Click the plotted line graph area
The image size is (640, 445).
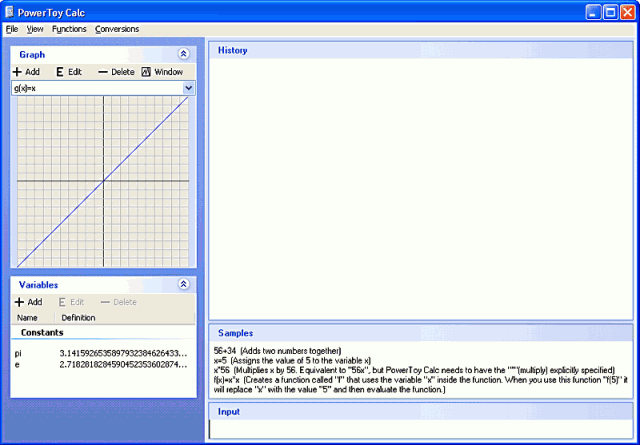104,181
